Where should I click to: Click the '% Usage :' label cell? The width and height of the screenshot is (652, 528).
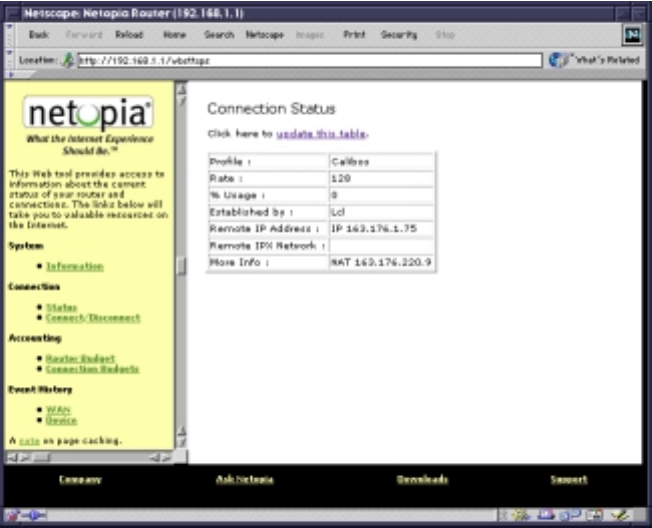[269, 195]
